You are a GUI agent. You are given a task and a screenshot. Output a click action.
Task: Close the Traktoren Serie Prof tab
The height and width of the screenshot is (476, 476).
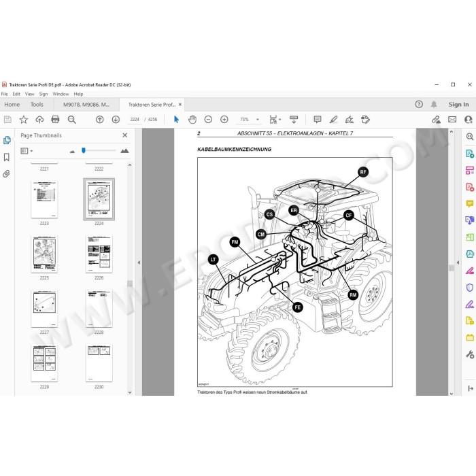(x=180, y=105)
